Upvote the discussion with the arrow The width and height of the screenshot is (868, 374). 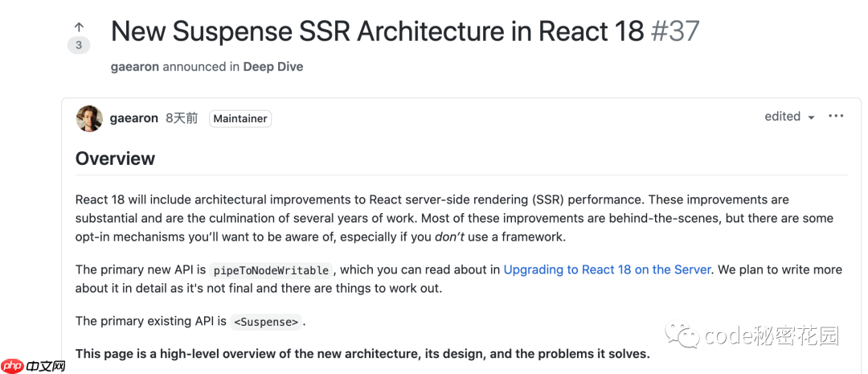tap(79, 27)
